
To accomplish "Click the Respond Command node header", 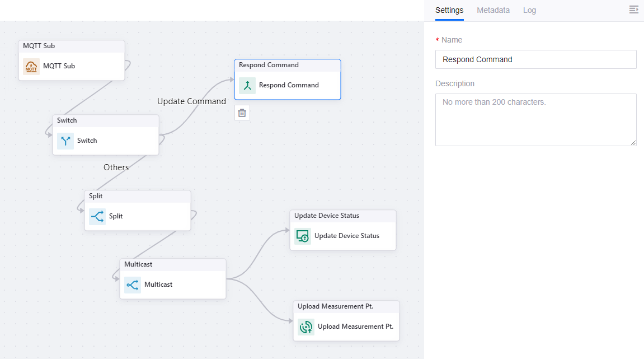I will (287, 66).
